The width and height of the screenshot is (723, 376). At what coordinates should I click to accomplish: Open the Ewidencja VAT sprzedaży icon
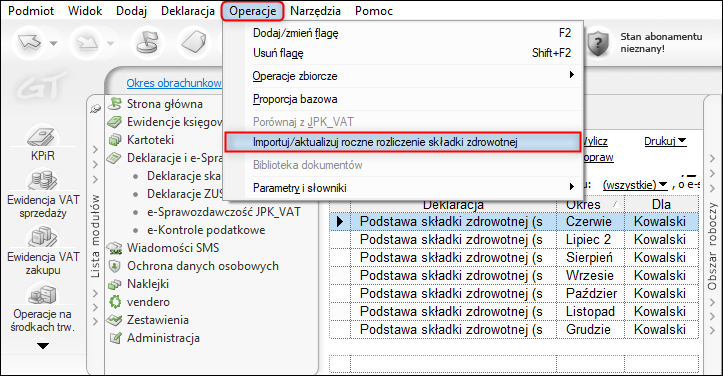tap(43, 194)
